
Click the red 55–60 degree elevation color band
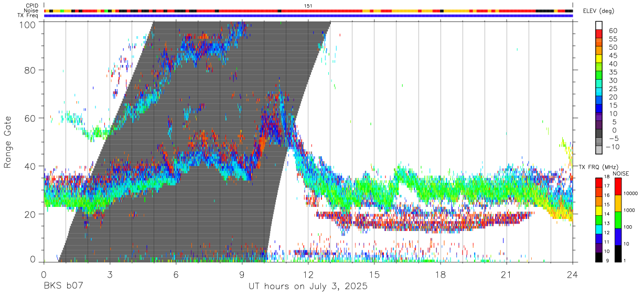click(x=599, y=34)
